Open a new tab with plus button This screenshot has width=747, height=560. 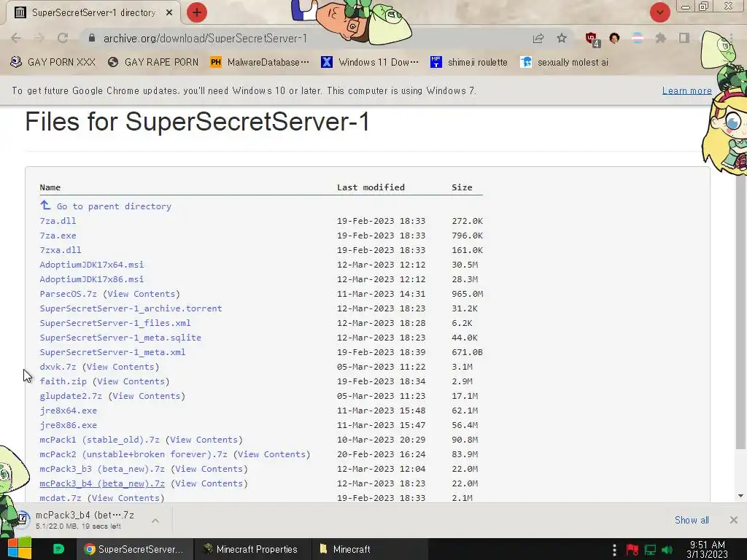click(x=197, y=12)
